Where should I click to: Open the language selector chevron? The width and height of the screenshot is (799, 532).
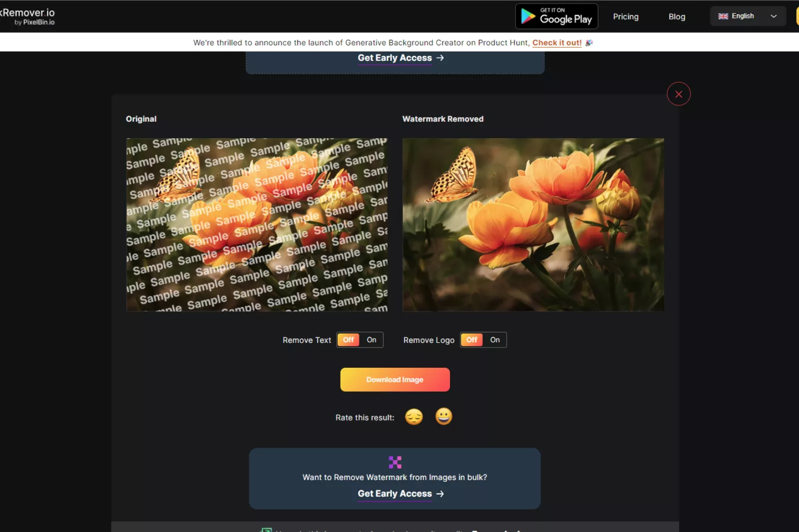774,16
